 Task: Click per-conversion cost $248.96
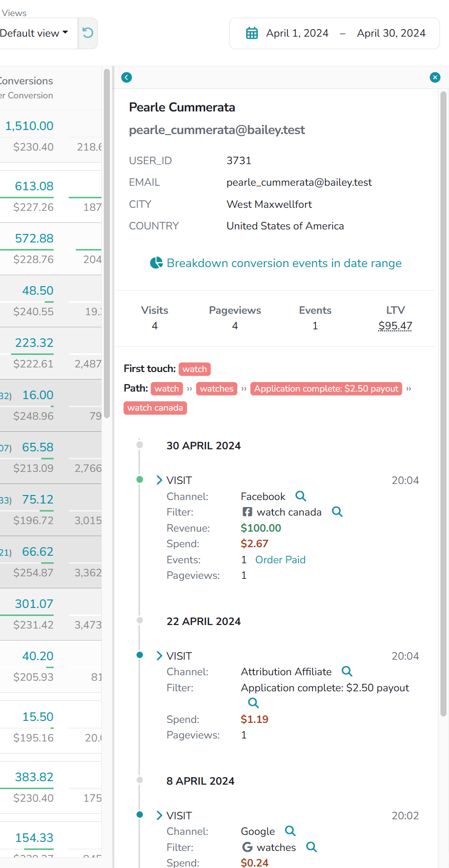coord(33,416)
